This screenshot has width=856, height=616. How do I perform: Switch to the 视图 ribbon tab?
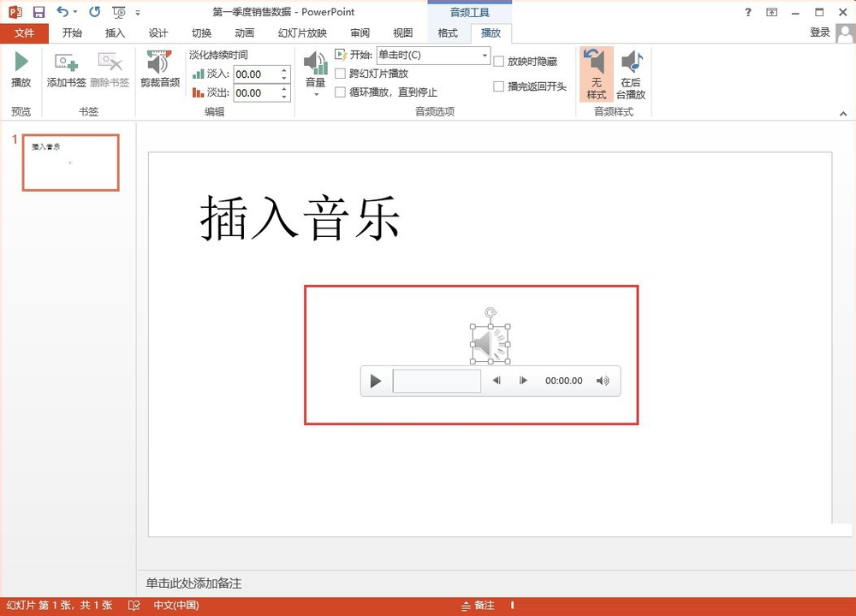click(403, 33)
